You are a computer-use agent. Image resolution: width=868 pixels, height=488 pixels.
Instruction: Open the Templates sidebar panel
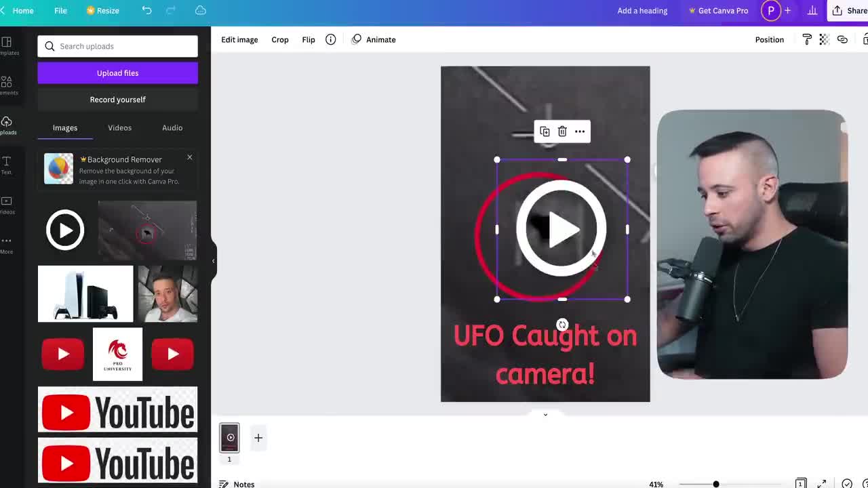tap(7, 46)
